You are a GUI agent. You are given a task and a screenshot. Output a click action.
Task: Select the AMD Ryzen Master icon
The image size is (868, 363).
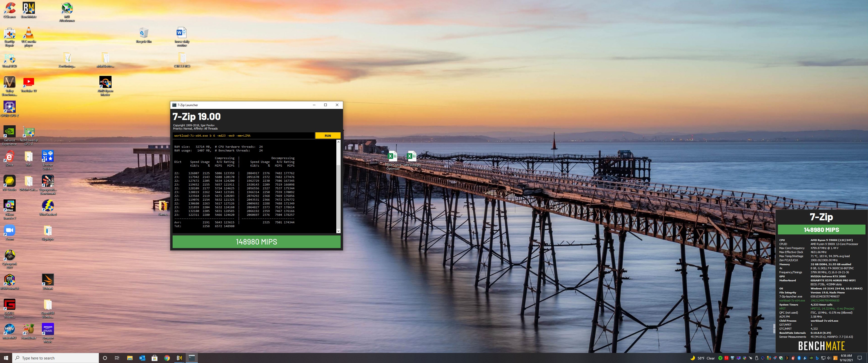[105, 86]
